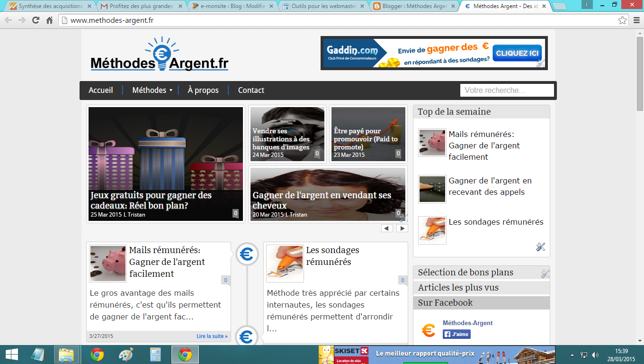Screen dimensions: 644x364
Task: Click the piggy bank thumbnail on Mails rémunérés card
Action: 108,264
